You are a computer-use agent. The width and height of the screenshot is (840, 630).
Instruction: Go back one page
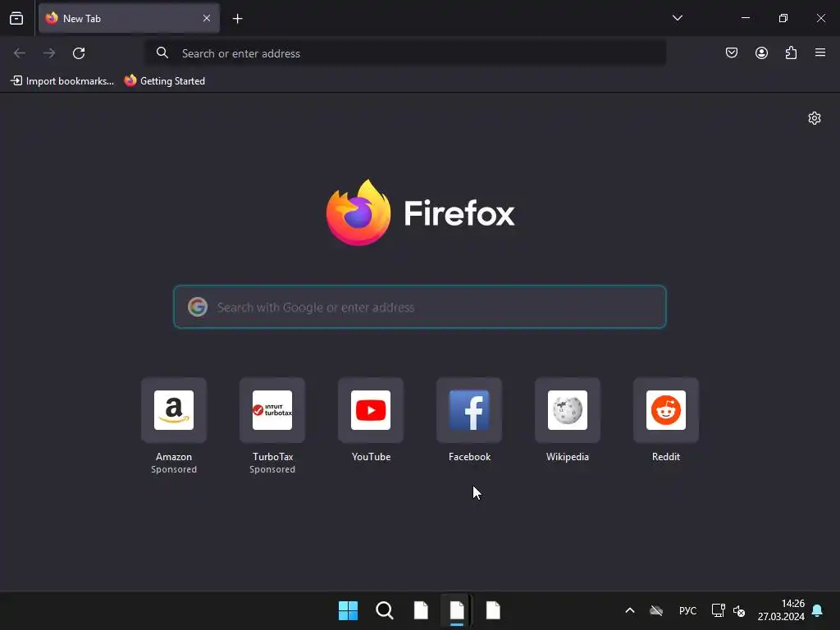point(20,53)
